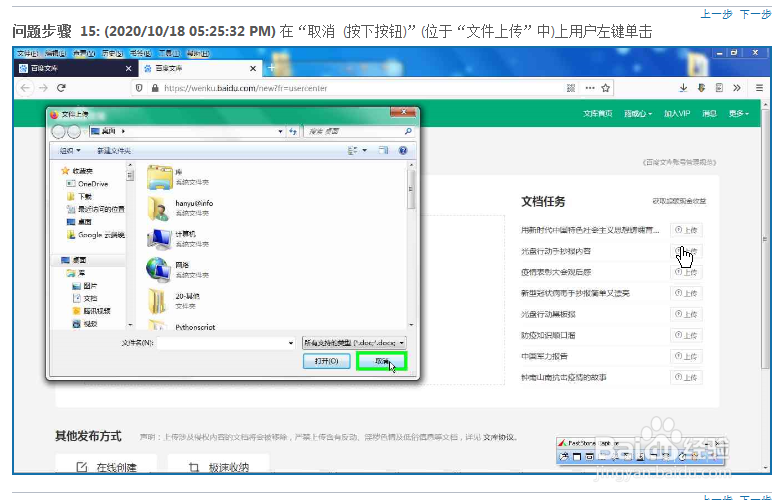Open 文库首页 link
The height and width of the screenshot is (500, 775).
pos(597,114)
